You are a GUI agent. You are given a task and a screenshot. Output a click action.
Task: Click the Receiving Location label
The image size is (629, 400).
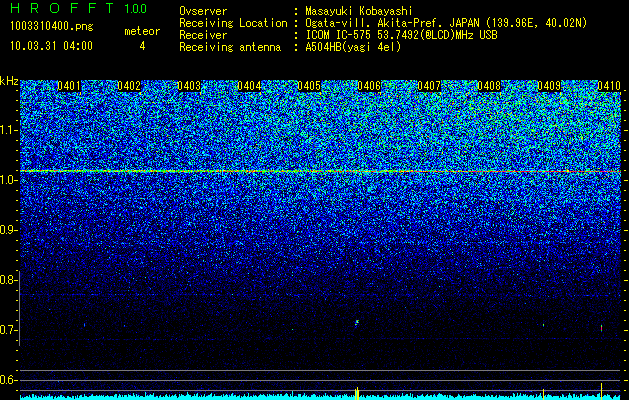tap(233, 23)
